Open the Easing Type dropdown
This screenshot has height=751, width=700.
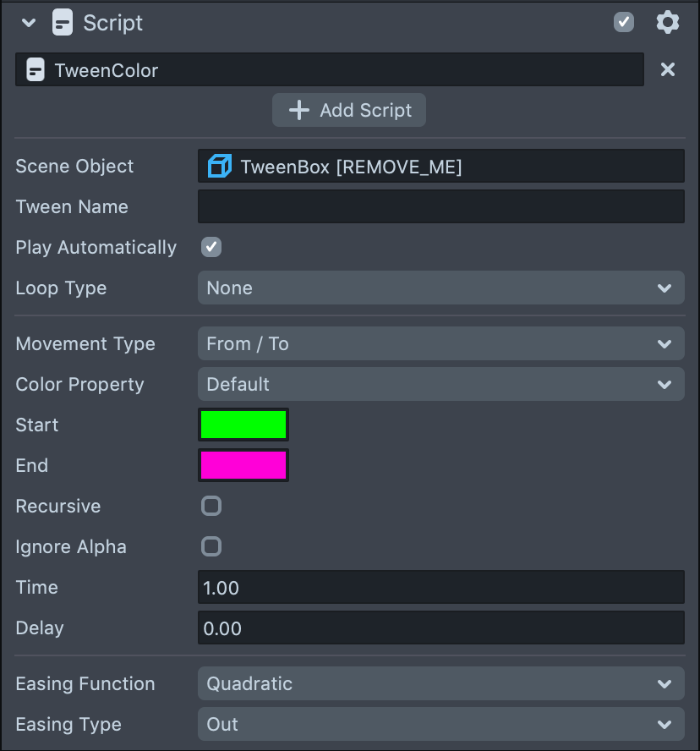tap(440, 724)
